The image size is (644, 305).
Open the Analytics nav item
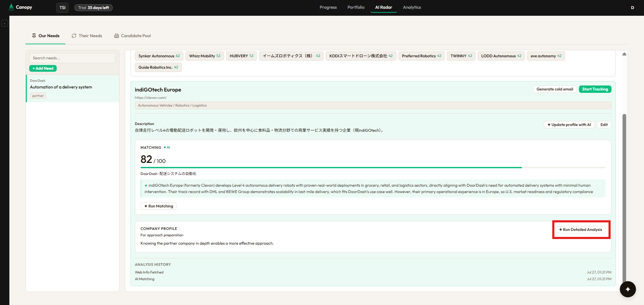click(x=412, y=7)
